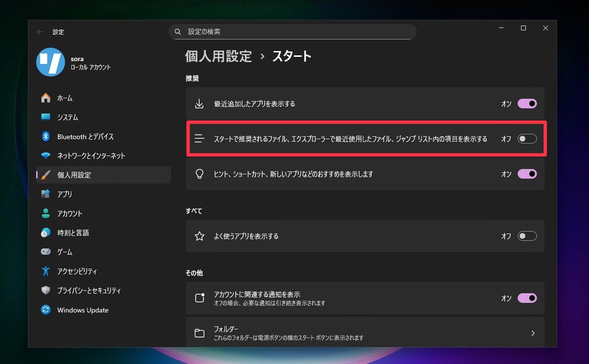This screenshot has height=364, width=589.
Task: Click the アクセシビリティ figure icon
Action: 46,272
